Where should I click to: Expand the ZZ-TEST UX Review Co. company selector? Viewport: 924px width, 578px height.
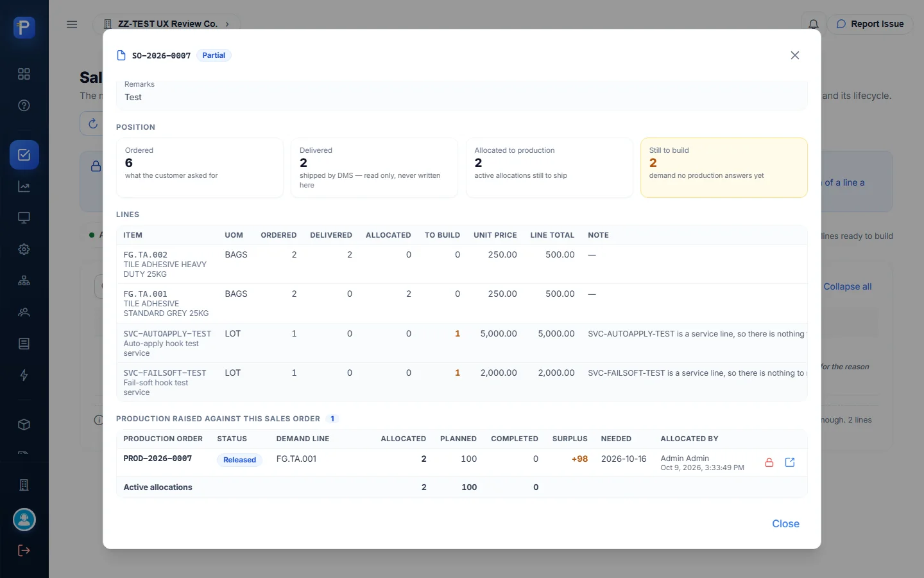(167, 24)
